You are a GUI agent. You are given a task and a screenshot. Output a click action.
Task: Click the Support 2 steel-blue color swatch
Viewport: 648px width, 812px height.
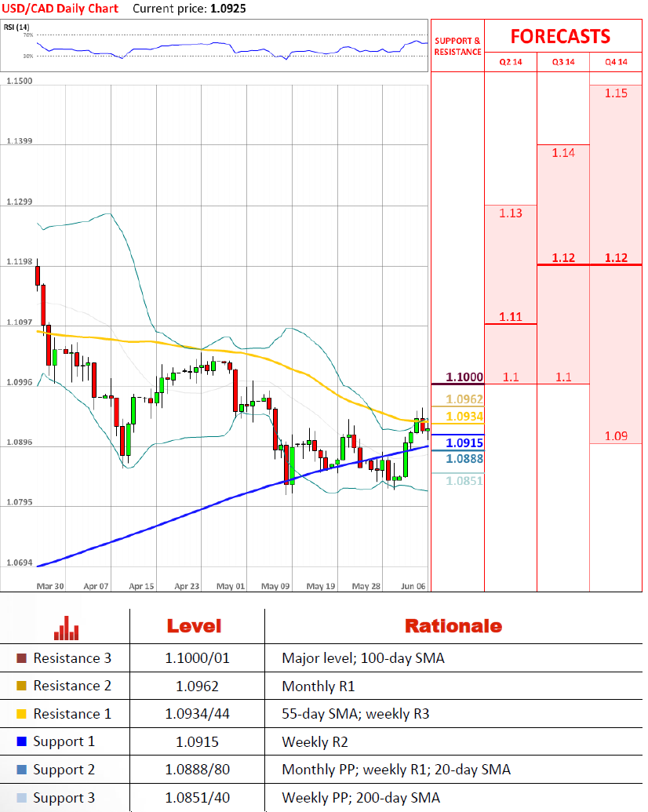[x=21, y=770]
